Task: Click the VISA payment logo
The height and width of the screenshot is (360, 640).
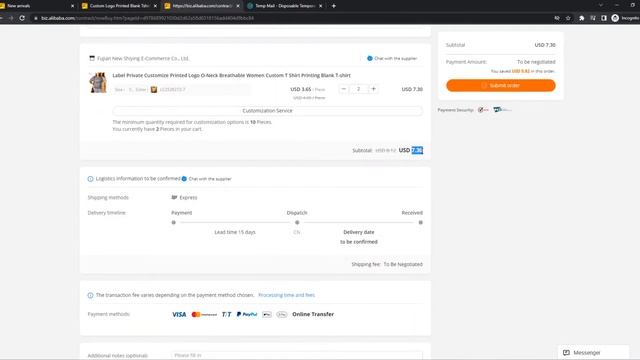Action: (179, 314)
